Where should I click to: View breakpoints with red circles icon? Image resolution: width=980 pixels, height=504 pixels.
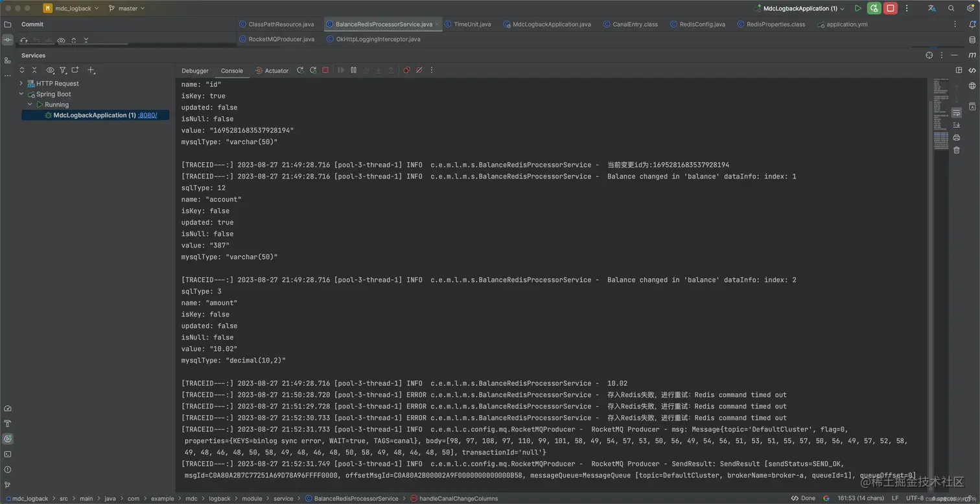(x=406, y=70)
